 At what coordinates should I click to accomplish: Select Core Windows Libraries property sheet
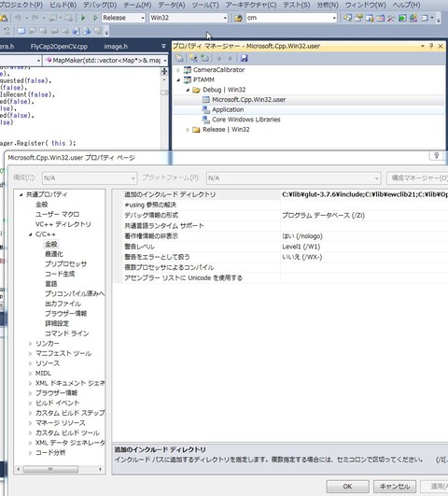246,120
